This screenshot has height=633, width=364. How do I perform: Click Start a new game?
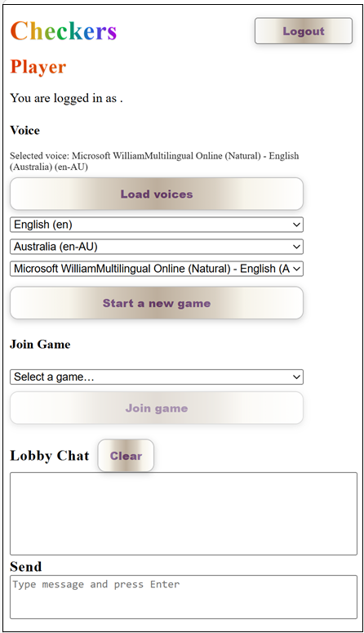pyautogui.click(x=157, y=303)
